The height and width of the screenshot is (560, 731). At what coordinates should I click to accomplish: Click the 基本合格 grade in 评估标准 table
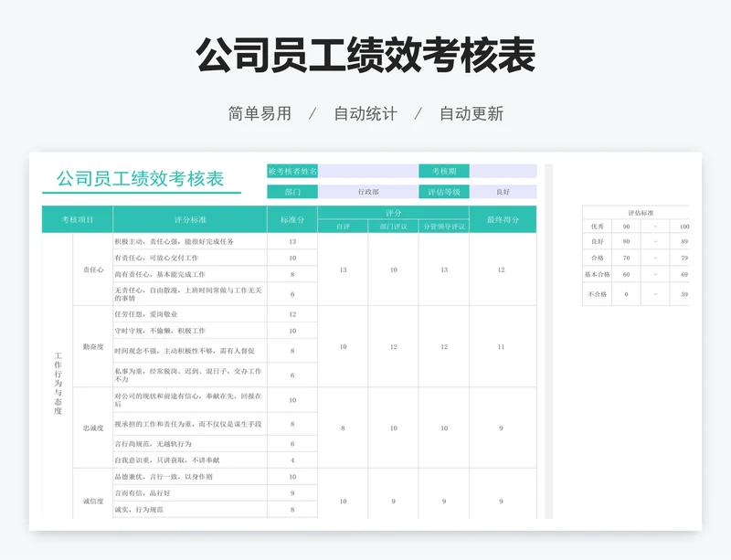click(598, 274)
